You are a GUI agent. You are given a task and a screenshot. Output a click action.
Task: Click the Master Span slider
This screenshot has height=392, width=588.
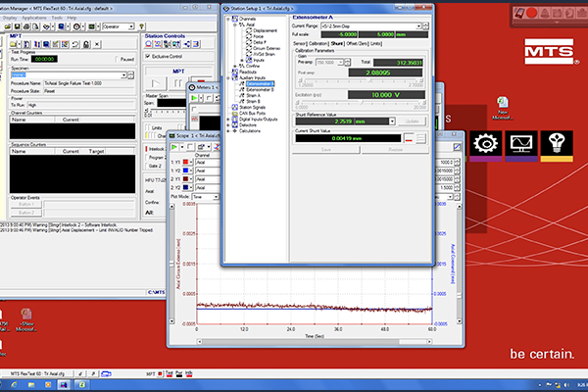(165, 112)
